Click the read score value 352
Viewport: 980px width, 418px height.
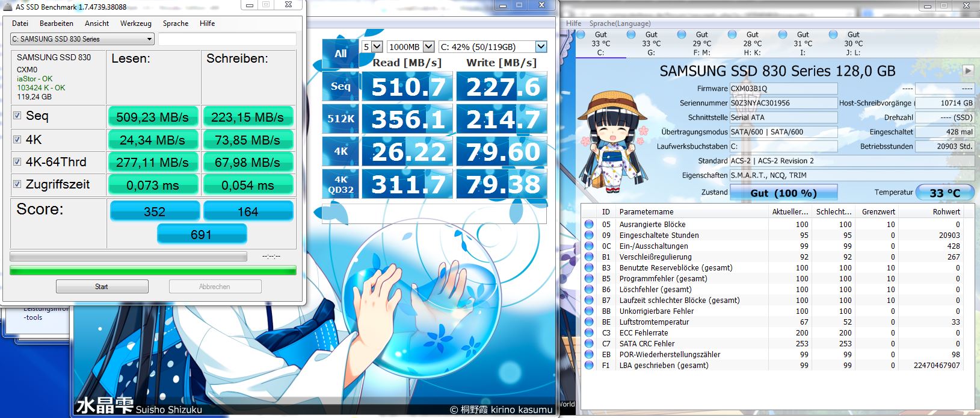pyautogui.click(x=155, y=211)
